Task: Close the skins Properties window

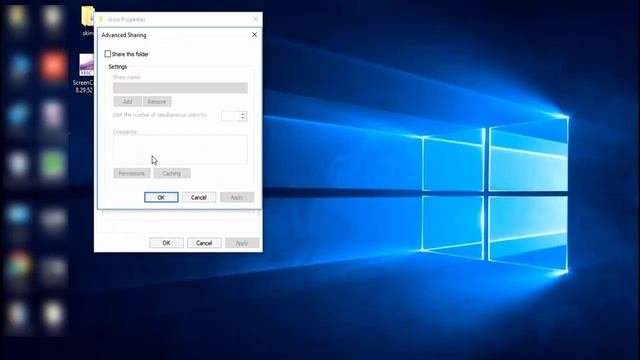Action: coord(256,19)
